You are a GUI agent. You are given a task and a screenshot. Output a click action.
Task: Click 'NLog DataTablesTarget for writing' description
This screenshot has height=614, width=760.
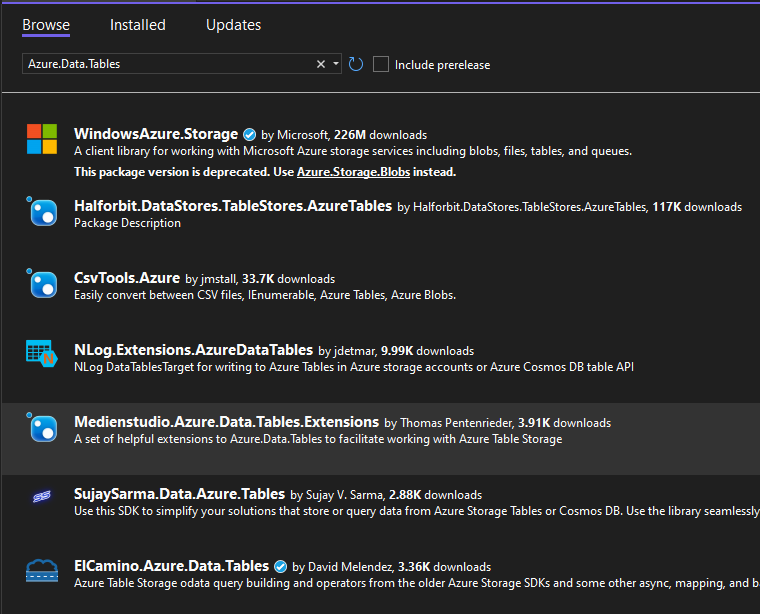pos(354,367)
